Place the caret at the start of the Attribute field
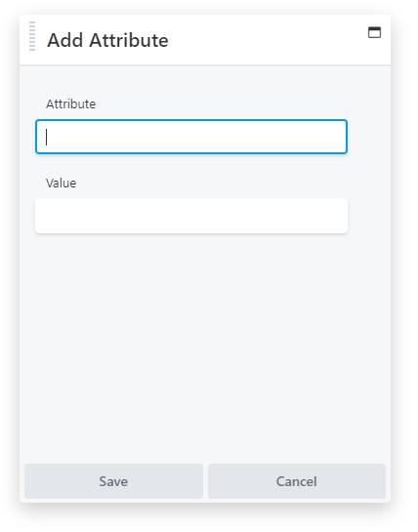 47,137
